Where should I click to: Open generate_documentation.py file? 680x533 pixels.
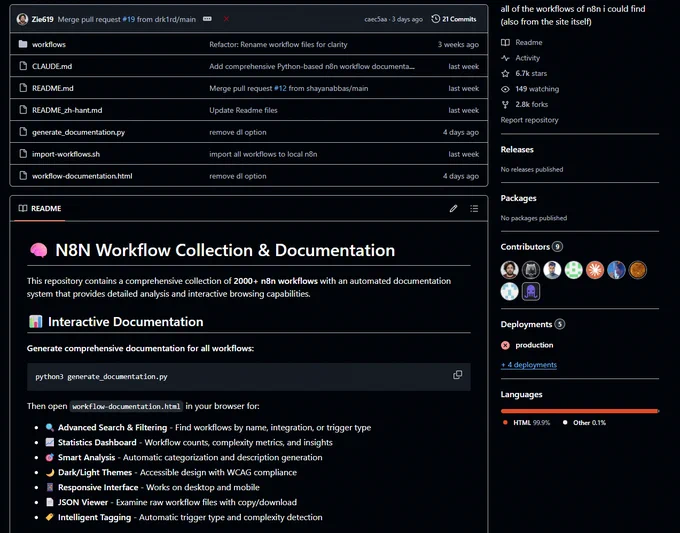(x=78, y=132)
